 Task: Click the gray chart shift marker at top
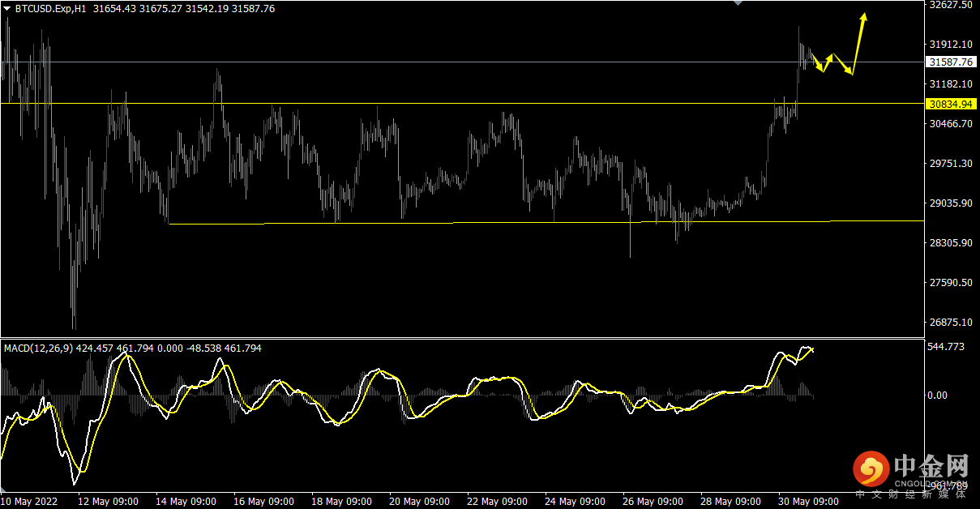click(x=738, y=3)
